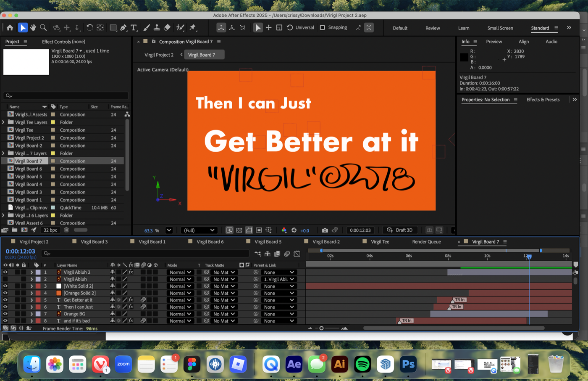Image resolution: width=588 pixels, height=381 pixels.
Task: Hide the Orange Solid 2 layer
Action: pos(5,293)
